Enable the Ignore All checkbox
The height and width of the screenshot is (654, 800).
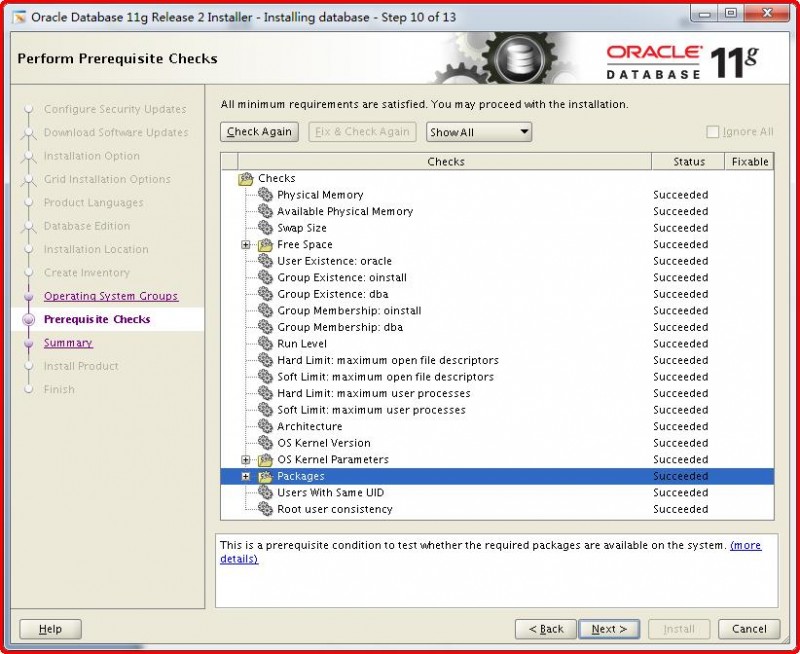tap(713, 131)
